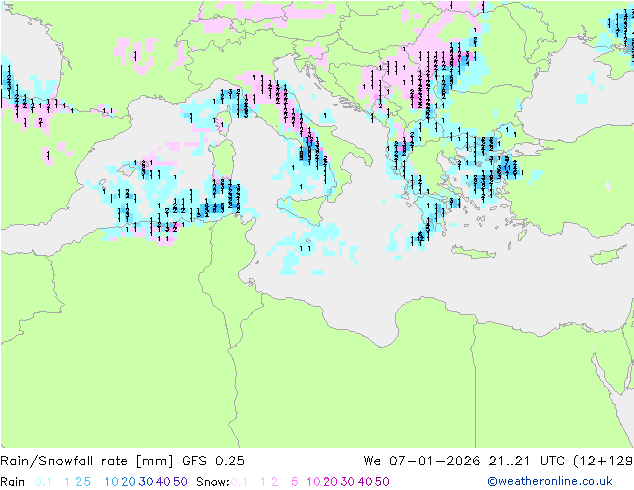634x490 pixels.
Task: Pick the snow legend value 0.1
Action: pos(240,482)
